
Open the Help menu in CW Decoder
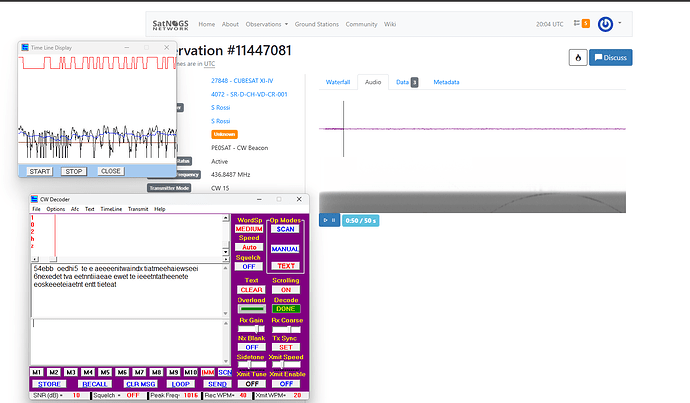click(160, 209)
